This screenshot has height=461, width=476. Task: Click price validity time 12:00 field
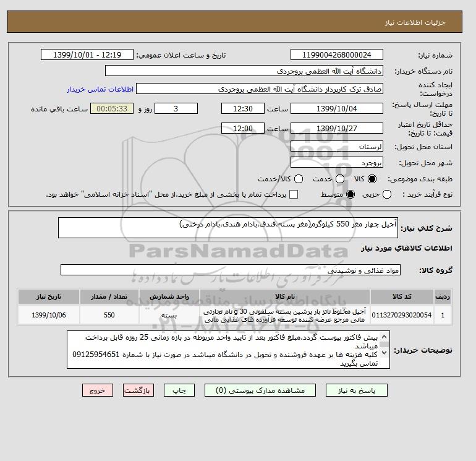(x=243, y=128)
